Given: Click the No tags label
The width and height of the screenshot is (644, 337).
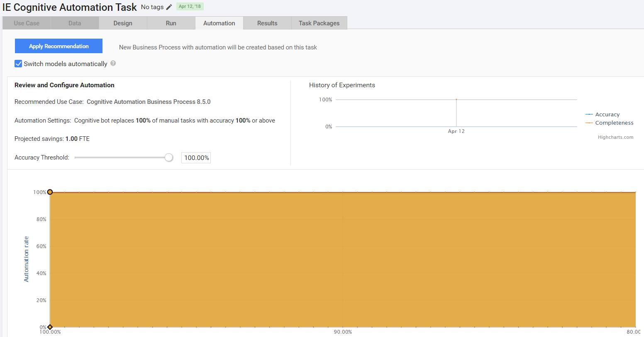Looking at the screenshot, I should (152, 7).
